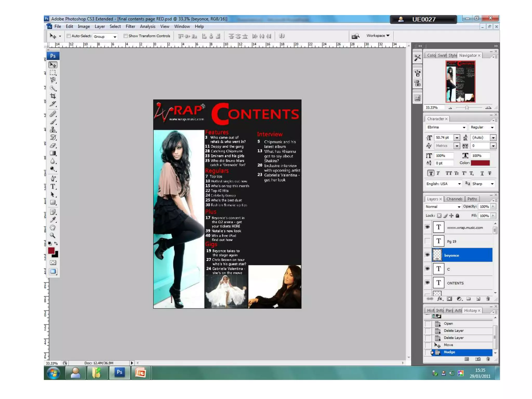Open the Auto-Select Group dropdown
The width and height of the screenshot is (532, 399).
point(105,37)
